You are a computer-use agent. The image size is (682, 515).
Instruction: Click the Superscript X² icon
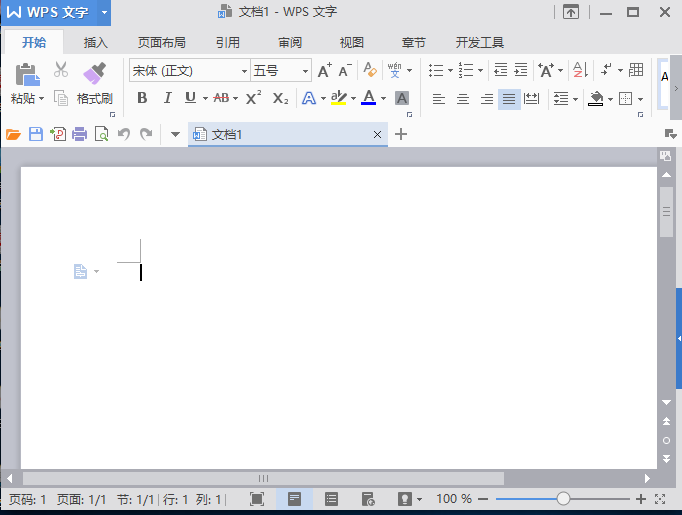(x=254, y=98)
